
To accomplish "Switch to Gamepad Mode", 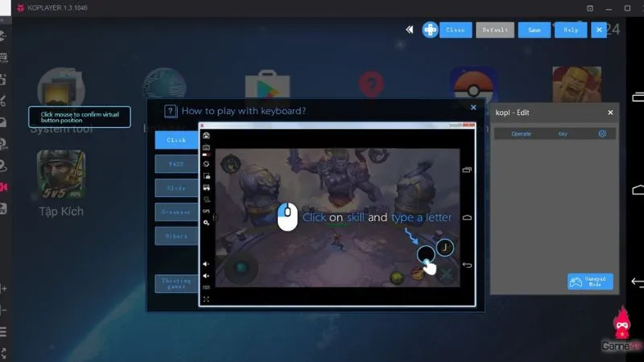I will pos(590,282).
